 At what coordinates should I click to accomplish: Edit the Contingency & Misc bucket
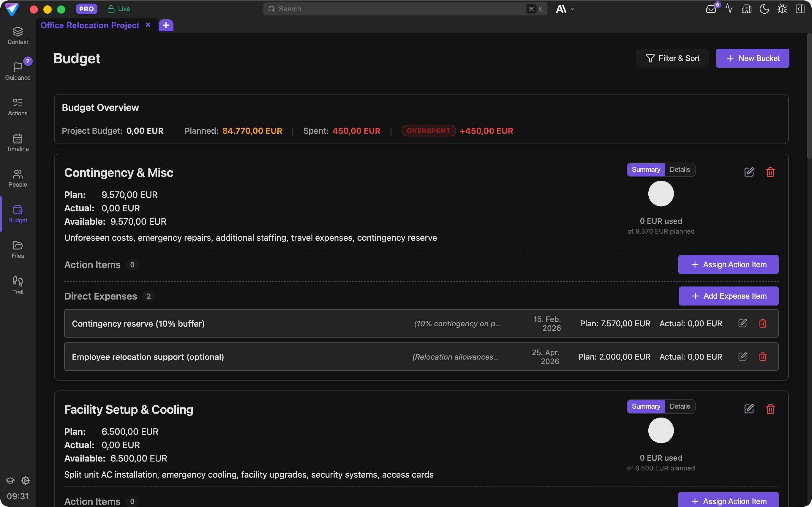tap(749, 172)
